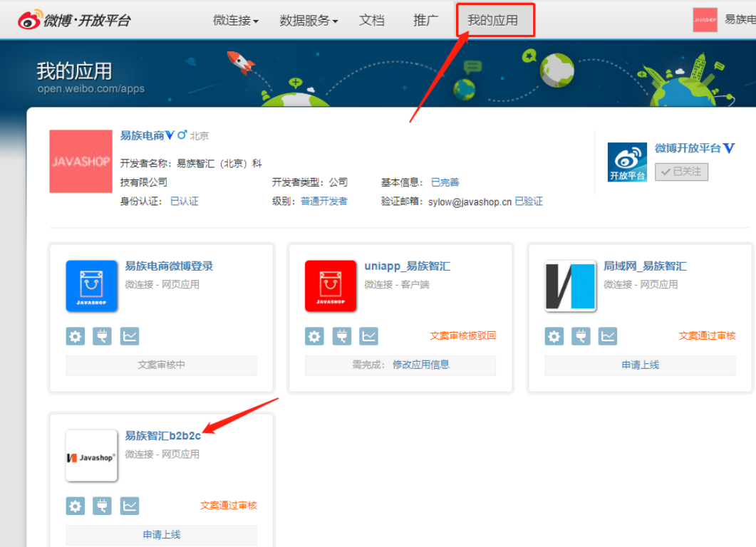Viewport: 756px width, 547px height.
Task: Open the 推广 menu item
Action: coord(425,20)
